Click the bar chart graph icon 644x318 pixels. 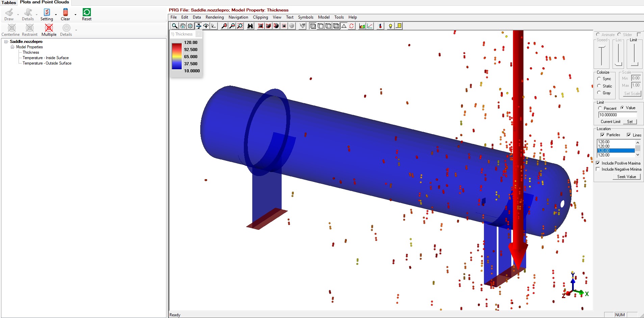tap(362, 26)
